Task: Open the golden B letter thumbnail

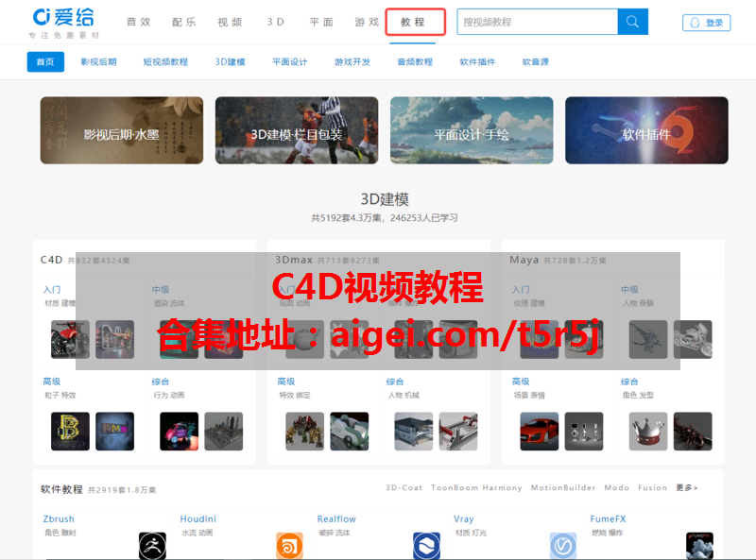Action: pyautogui.click(x=70, y=432)
